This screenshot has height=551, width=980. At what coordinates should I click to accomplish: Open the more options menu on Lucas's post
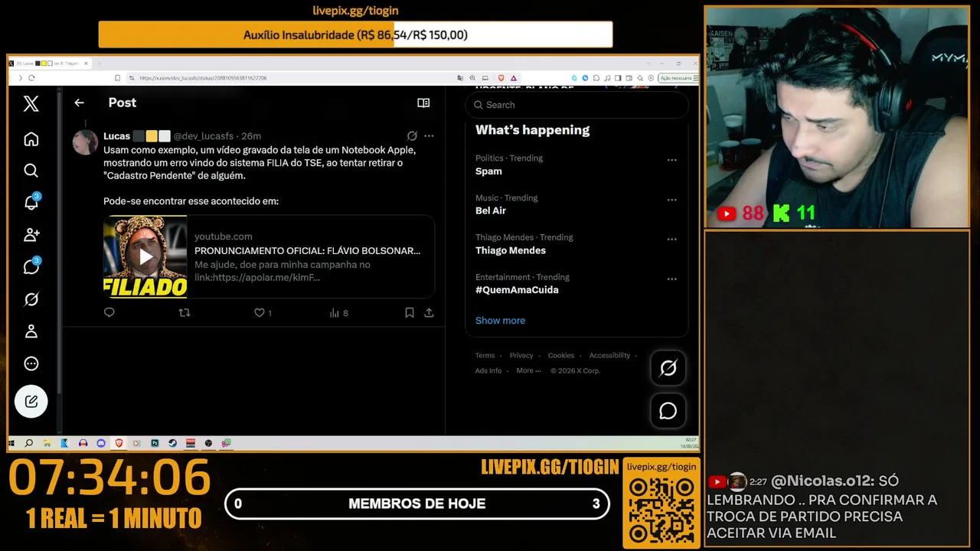[429, 135]
